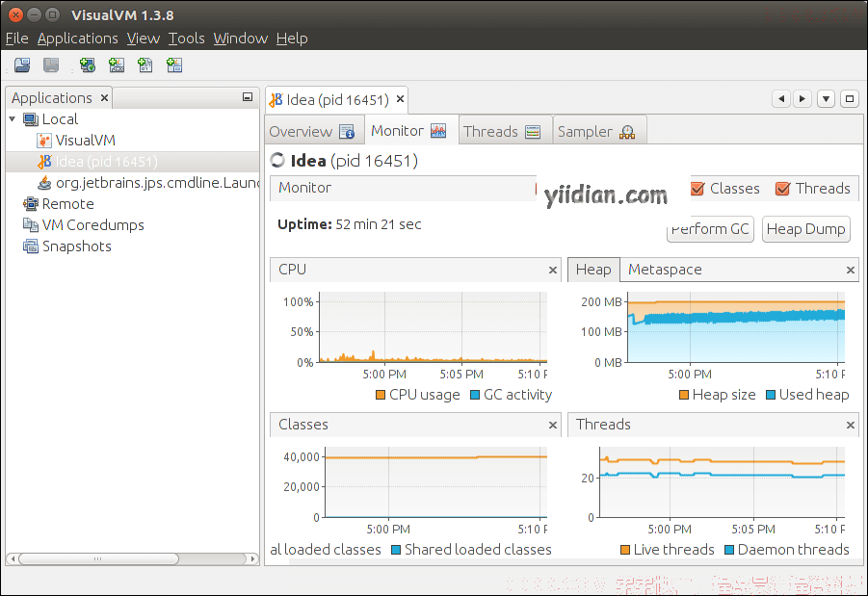Viewport: 868px width, 596px height.
Task: Click the Java cup icon for org.jetbrains.jps
Action: tap(44, 183)
